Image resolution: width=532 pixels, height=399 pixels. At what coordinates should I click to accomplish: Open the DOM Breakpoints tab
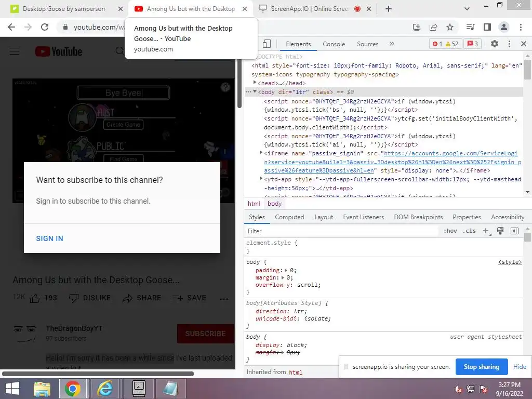tap(418, 217)
